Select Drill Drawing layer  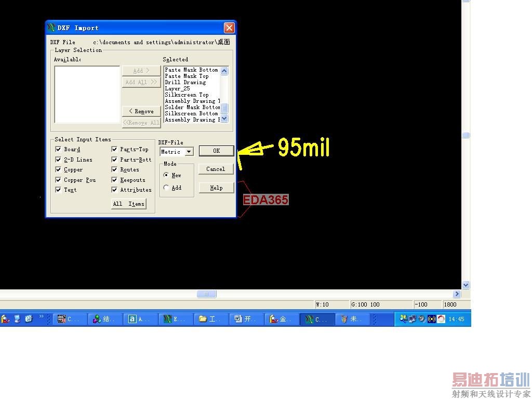(x=185, y=82)
